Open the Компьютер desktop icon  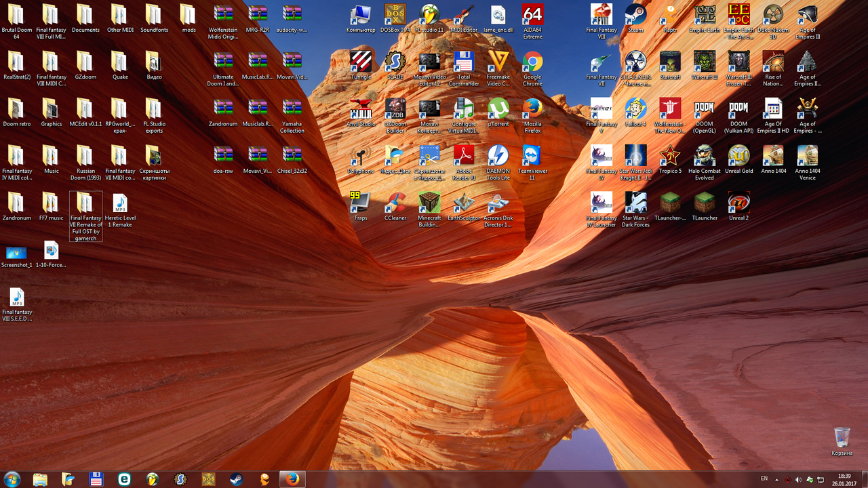361,18
